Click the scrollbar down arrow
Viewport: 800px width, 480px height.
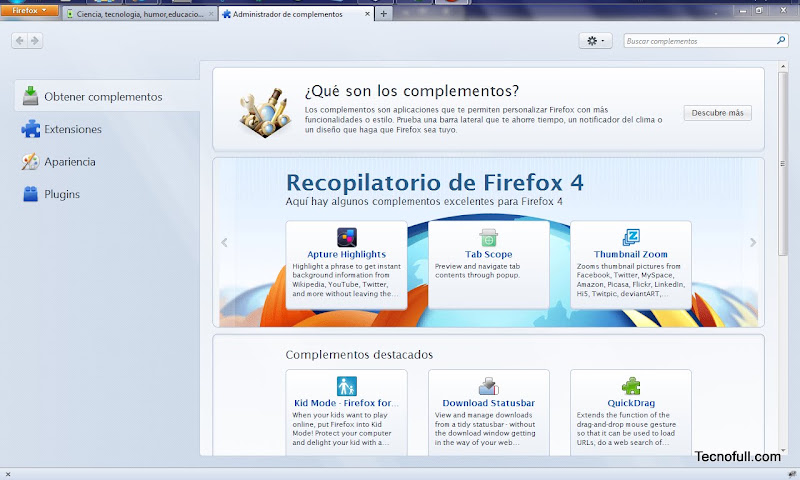783,451
